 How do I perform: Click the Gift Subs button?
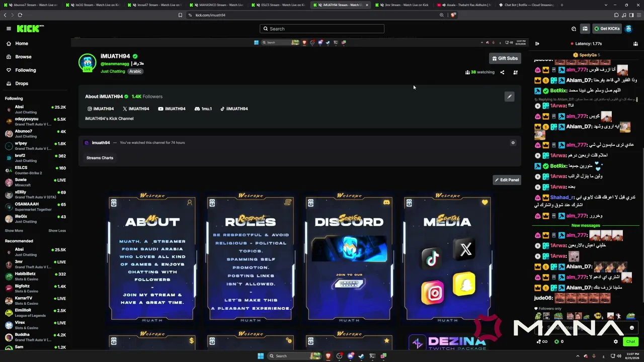tap(504, 58)
